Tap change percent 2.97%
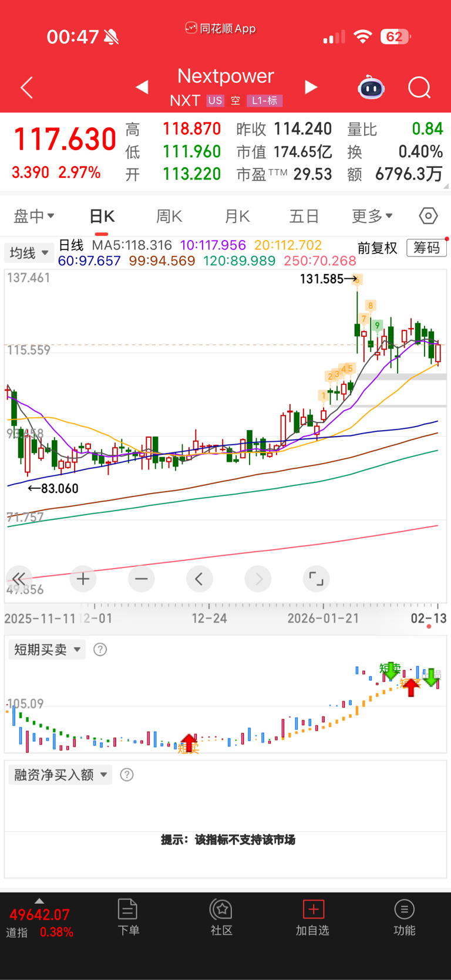This screenshot has width=451, height=980. [79, 173]
